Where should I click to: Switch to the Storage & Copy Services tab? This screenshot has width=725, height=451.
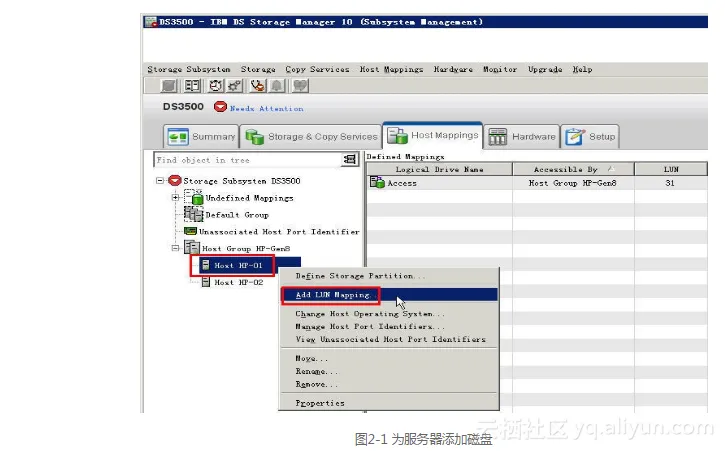coord(312,137)
